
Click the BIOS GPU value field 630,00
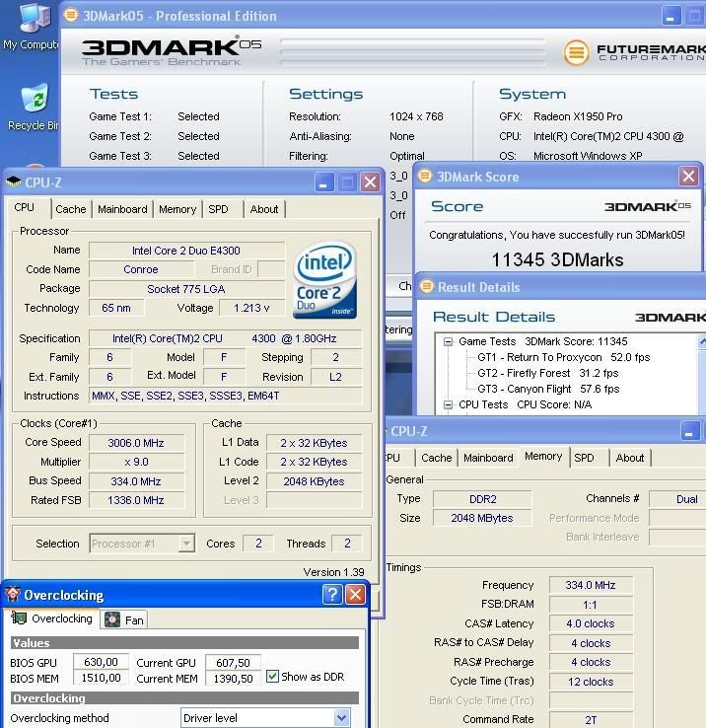(x=101, y=662)
